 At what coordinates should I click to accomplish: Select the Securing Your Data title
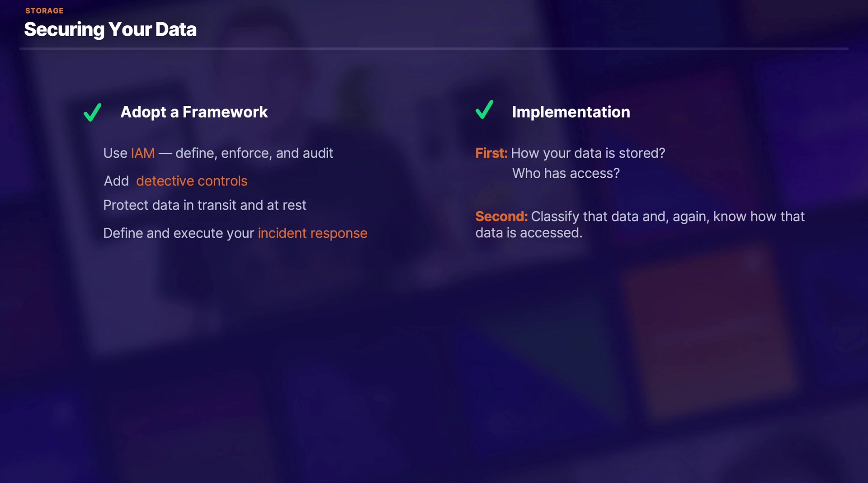(x=110, y=29)
